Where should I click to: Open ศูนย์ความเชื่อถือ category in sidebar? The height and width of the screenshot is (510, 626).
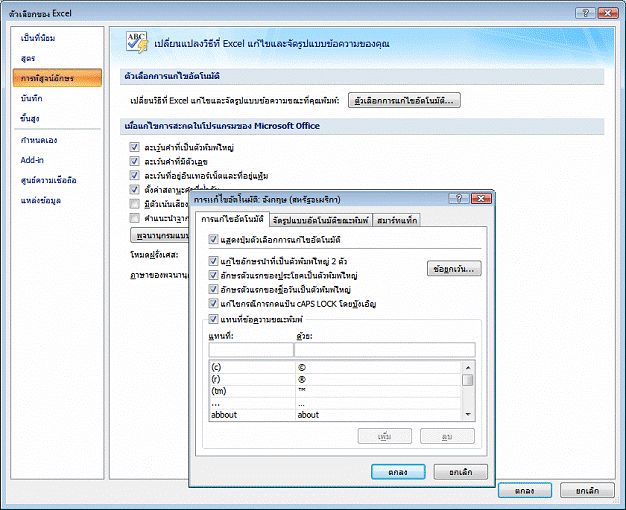[x=48, y=180]
